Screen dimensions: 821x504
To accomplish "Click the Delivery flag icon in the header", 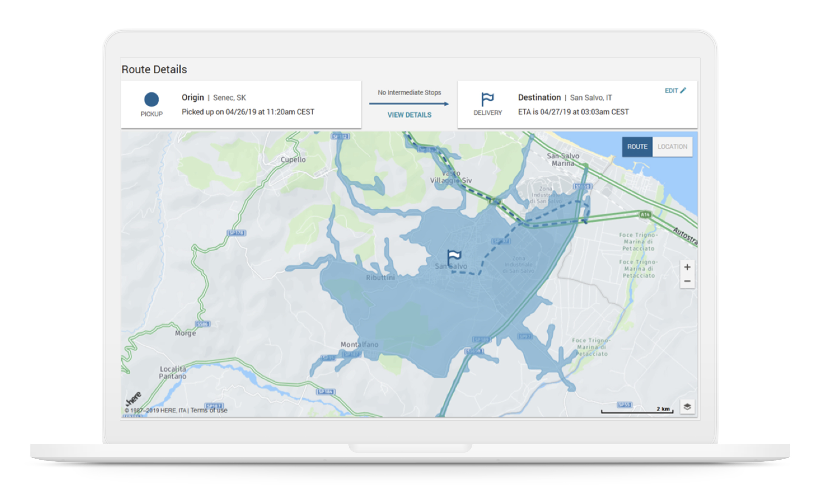I will click(487, 99).
